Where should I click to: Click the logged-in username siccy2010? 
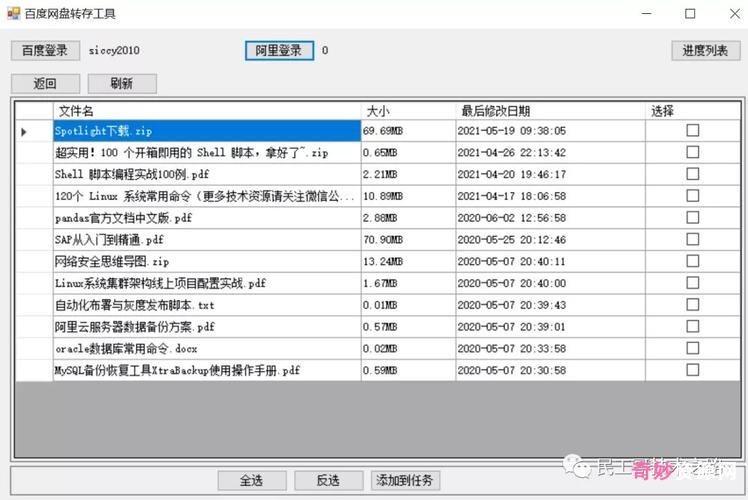point(114,51)
